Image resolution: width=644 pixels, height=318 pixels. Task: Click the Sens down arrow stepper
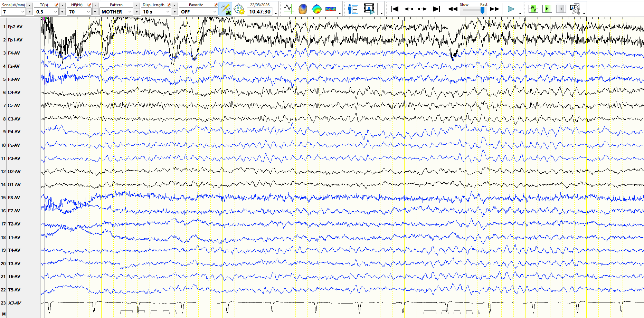pos(30,12)
